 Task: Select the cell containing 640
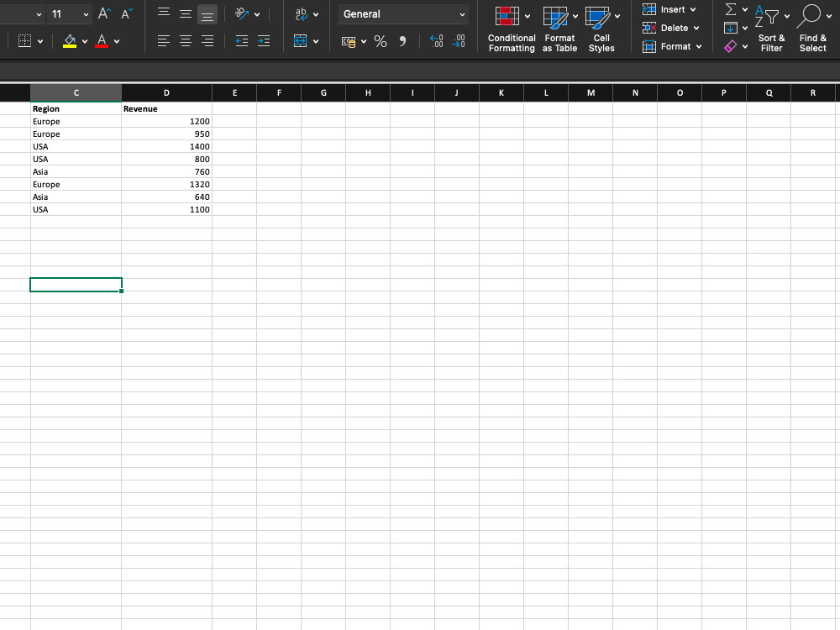pos(166,197)
